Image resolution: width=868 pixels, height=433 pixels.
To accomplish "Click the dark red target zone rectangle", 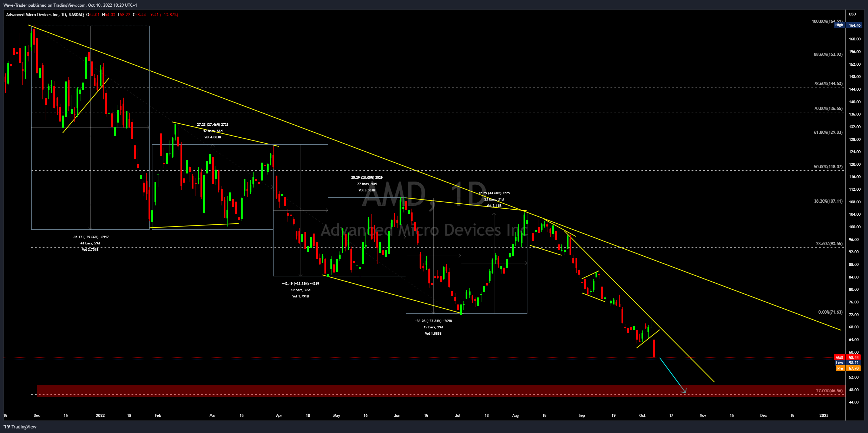I will [441, 391].
